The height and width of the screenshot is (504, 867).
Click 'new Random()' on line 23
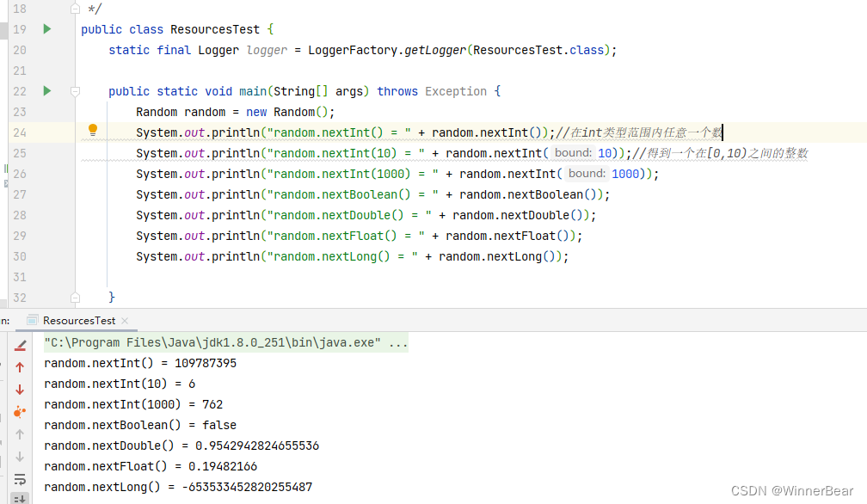click(x=287, y=112)
